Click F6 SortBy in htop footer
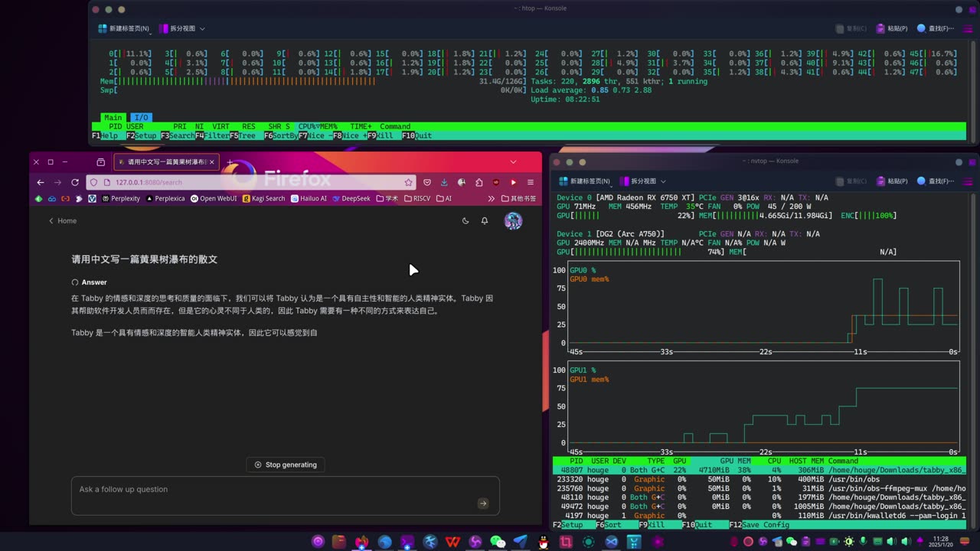This screenshot has height=551, width=980. 281,135
